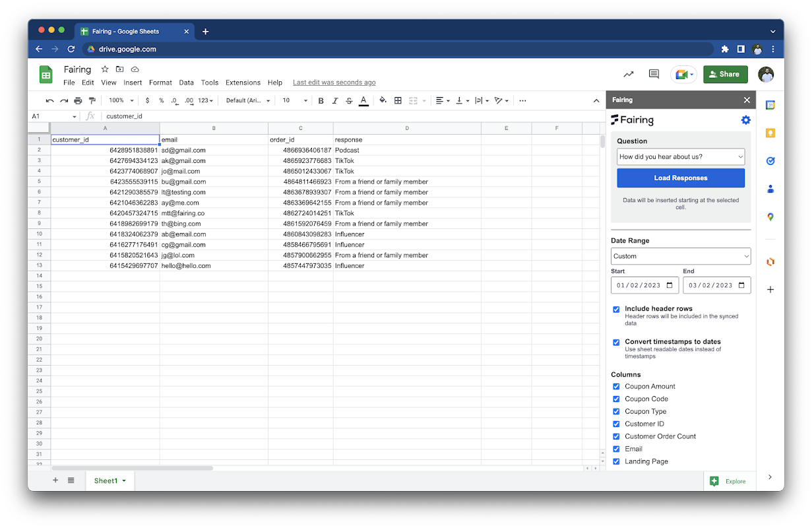Open the Extensions menu
Image resolution: width=812 pixels, height=528 pixels.
click(243, 83)
